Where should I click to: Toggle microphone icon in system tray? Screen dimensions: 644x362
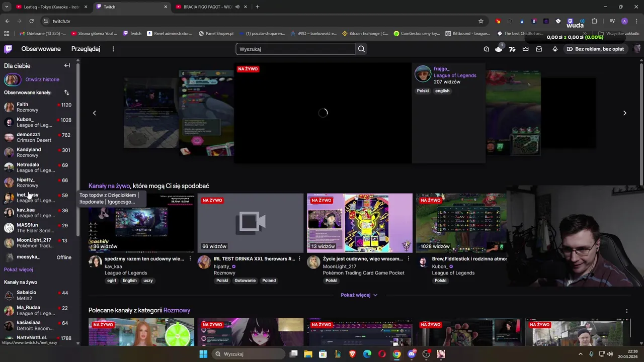591,354
